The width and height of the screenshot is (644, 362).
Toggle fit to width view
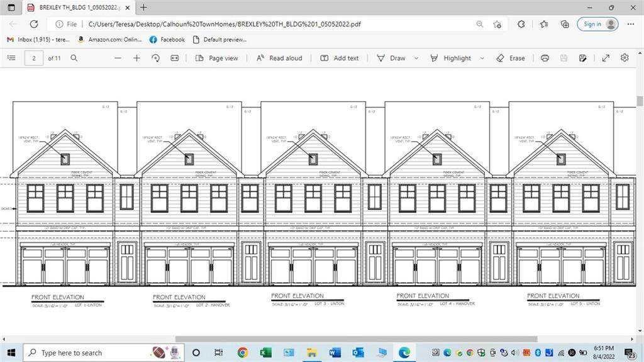(175, 58)
